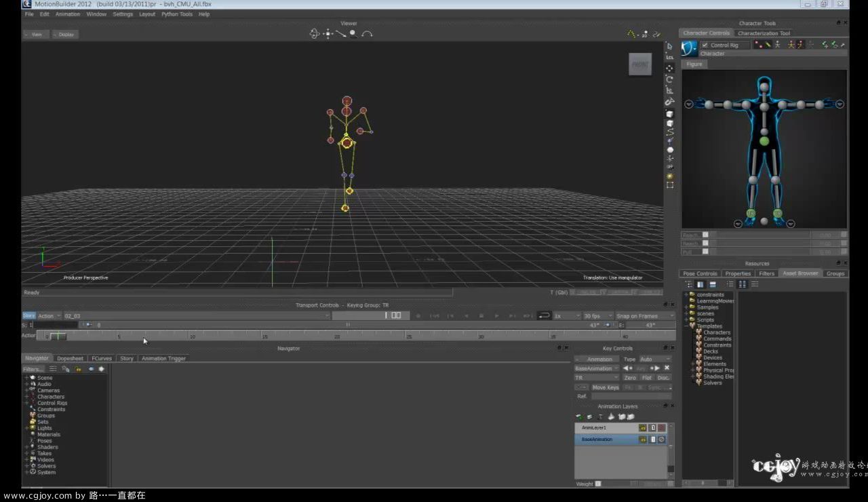
Task: Toggle the first Reach checkbox
Action: pyautogui.click(x=705, y=235)
